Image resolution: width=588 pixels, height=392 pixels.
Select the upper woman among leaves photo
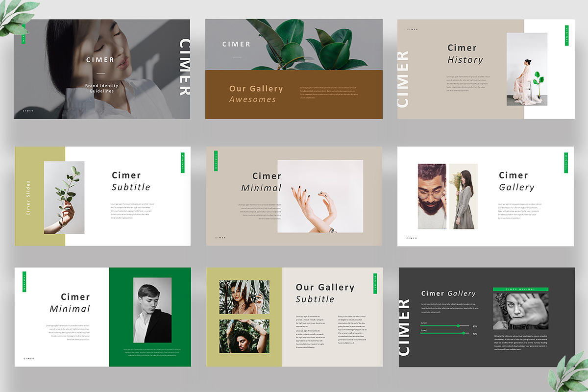[244, 297]
